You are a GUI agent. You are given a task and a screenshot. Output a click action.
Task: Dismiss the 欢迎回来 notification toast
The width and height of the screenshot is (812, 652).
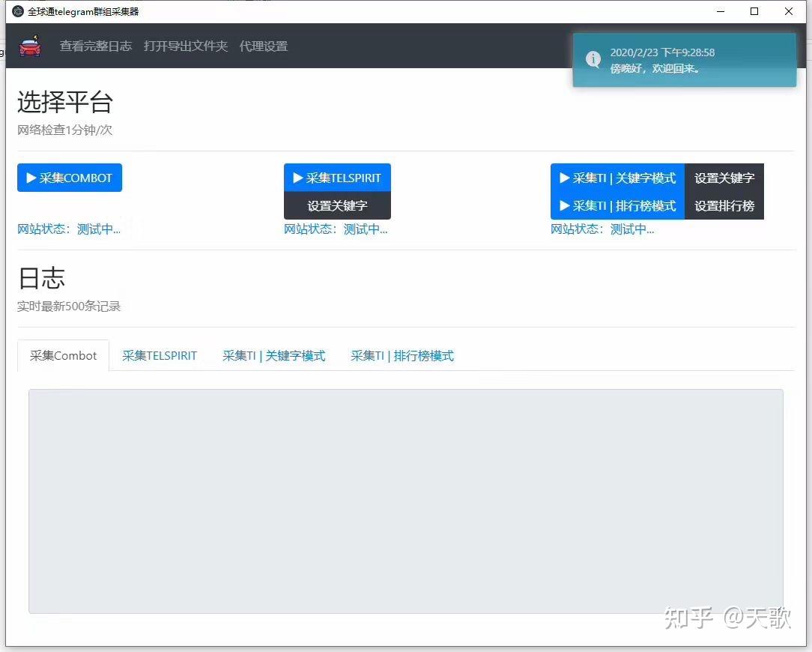tap(684, 60)
